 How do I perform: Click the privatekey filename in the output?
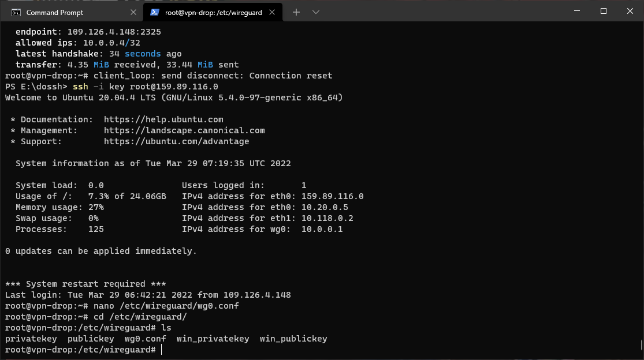[31, 339]
